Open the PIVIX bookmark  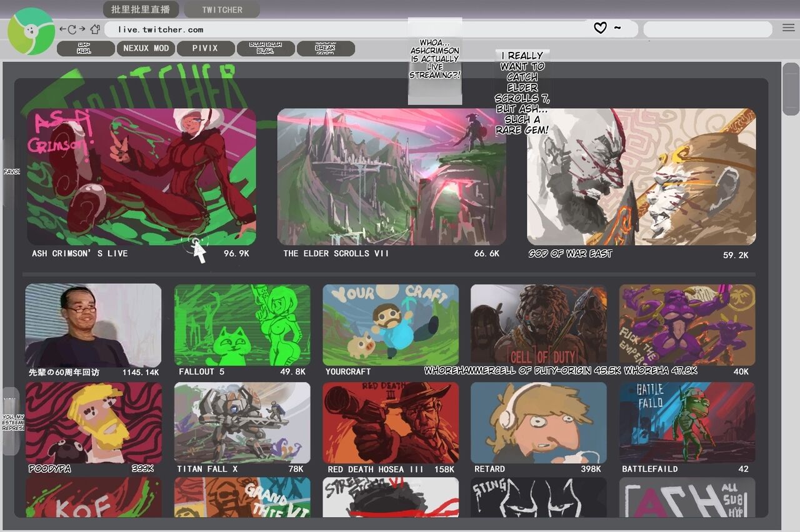(205, 48)
